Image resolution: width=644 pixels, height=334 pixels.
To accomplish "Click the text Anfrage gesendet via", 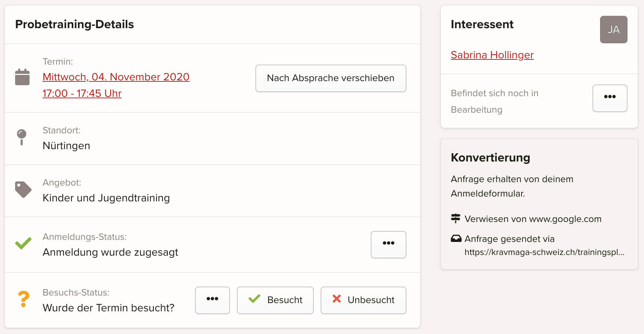I will 509,239.
